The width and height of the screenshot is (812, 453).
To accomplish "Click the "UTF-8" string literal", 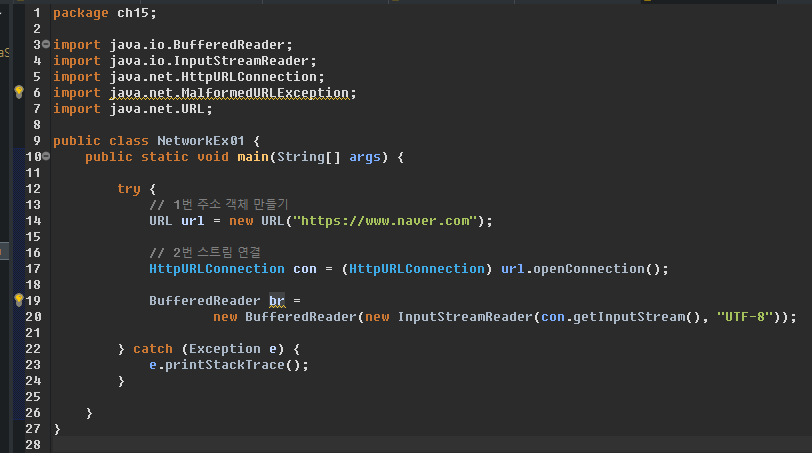I will coord(745,316).
